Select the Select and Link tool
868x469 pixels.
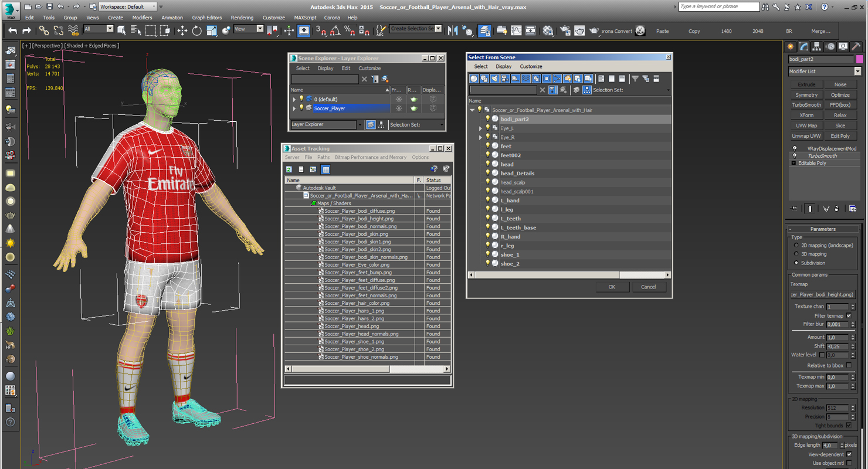point(44,30)
